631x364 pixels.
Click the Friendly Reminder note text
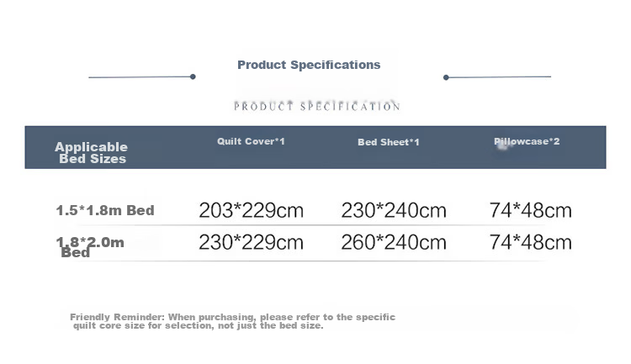click(232, 321)
